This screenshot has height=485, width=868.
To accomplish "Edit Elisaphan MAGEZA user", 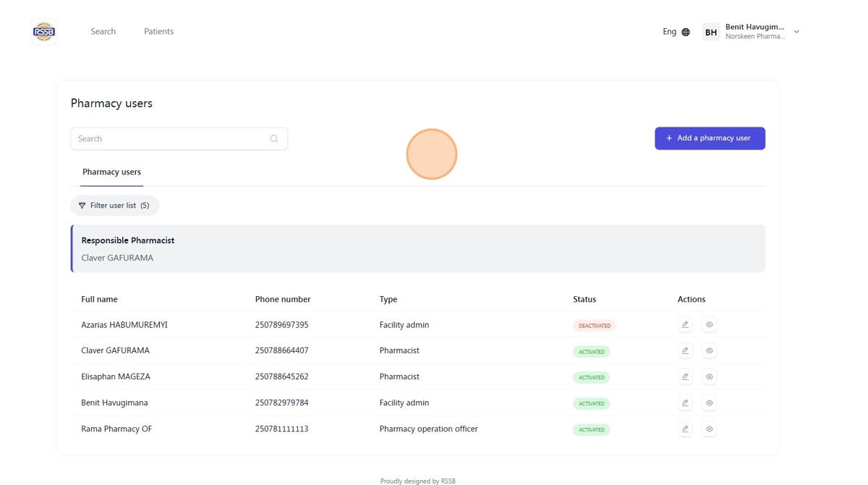I will (685, 376).
